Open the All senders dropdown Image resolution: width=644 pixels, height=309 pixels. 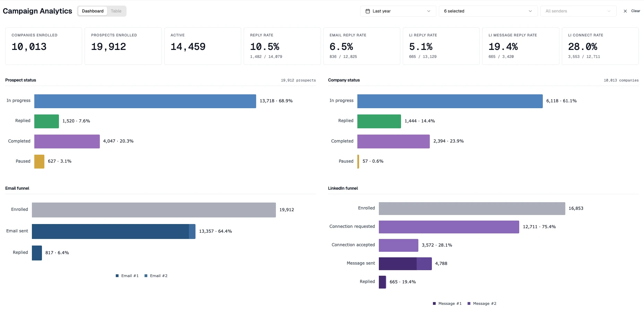pyautogui.click(x=578, y=11)
